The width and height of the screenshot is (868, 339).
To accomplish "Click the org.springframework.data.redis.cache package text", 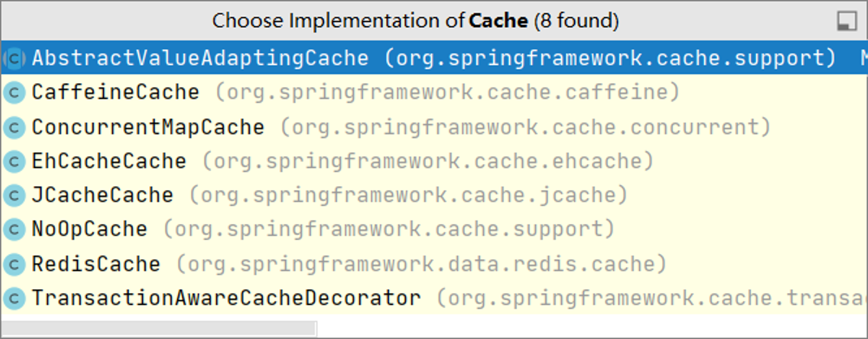I will click(x=421, y=264).
